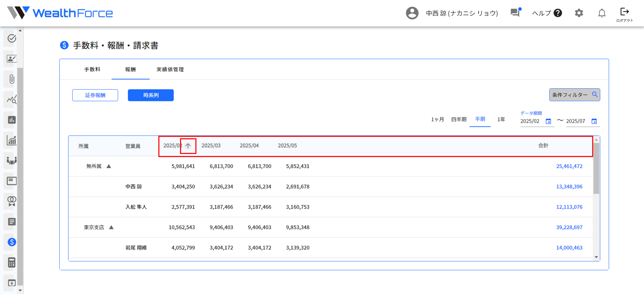Screen dimensions: 644x294
Task: Click the 合計 column header
Action: click(x=543, y=146)
